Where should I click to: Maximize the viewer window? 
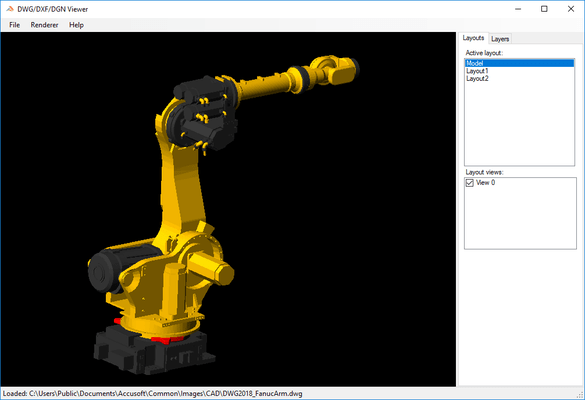(x=544, y=9)
